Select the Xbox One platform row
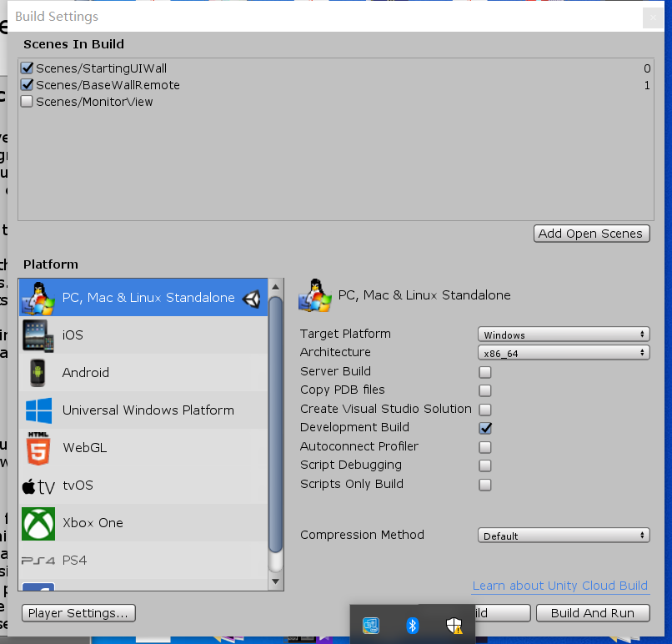 143,523
